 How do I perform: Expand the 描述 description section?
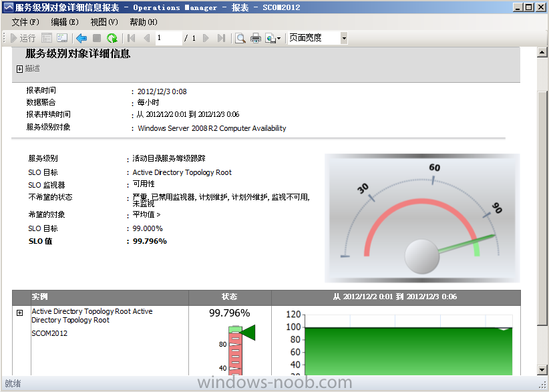pos(19,69)
